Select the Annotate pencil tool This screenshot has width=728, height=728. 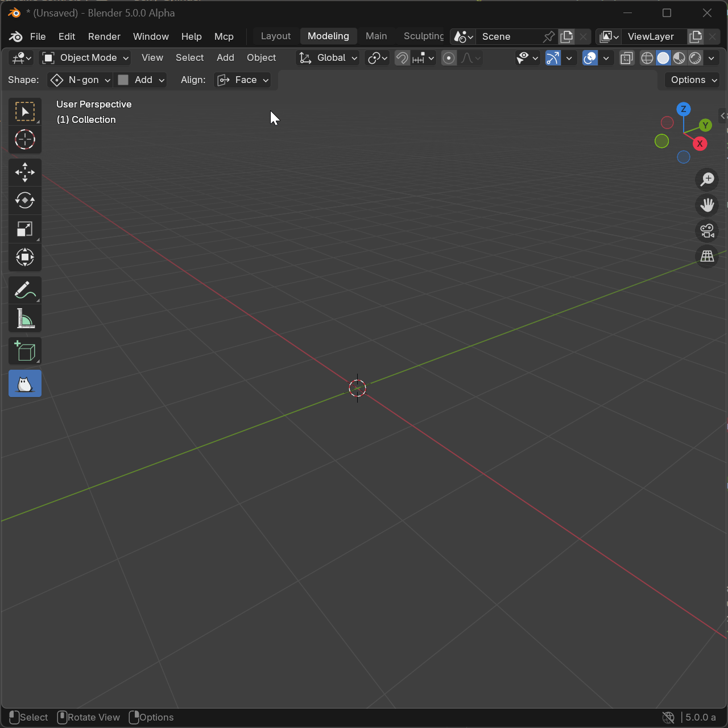[x=24, y=290]
